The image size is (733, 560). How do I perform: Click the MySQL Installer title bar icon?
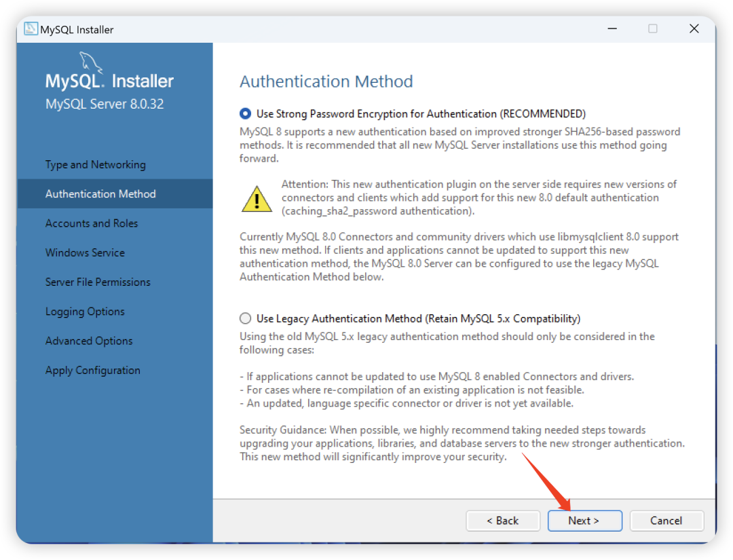point(31,29)
